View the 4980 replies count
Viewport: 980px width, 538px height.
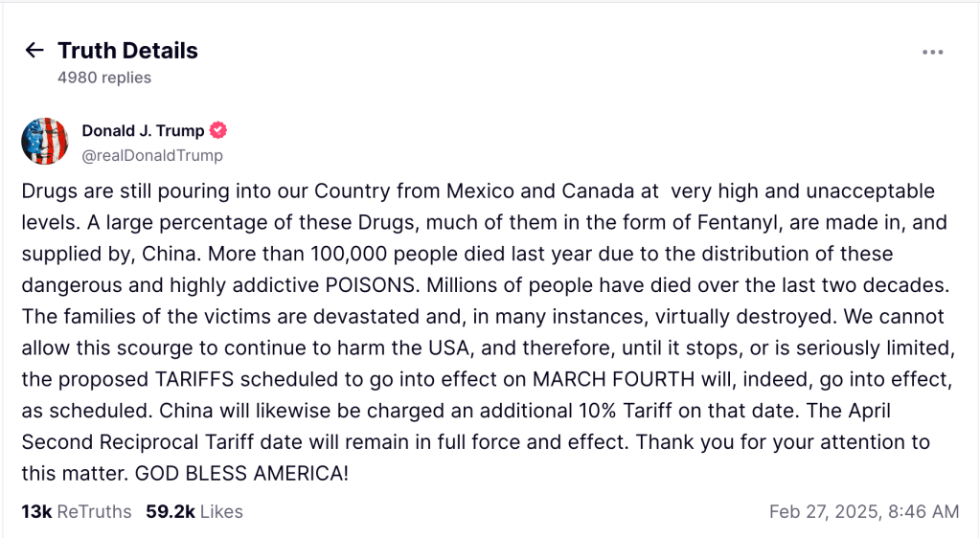tap(103, 78)
